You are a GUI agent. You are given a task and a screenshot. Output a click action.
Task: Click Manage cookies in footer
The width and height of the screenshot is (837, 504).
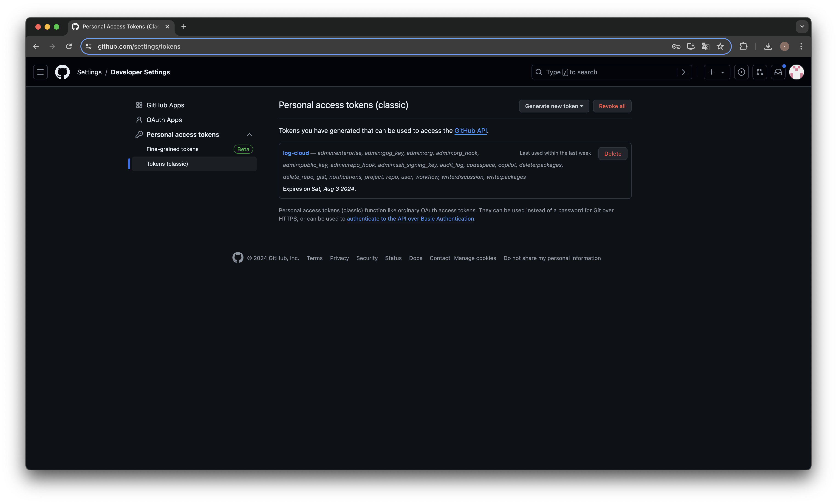(475, 258)
